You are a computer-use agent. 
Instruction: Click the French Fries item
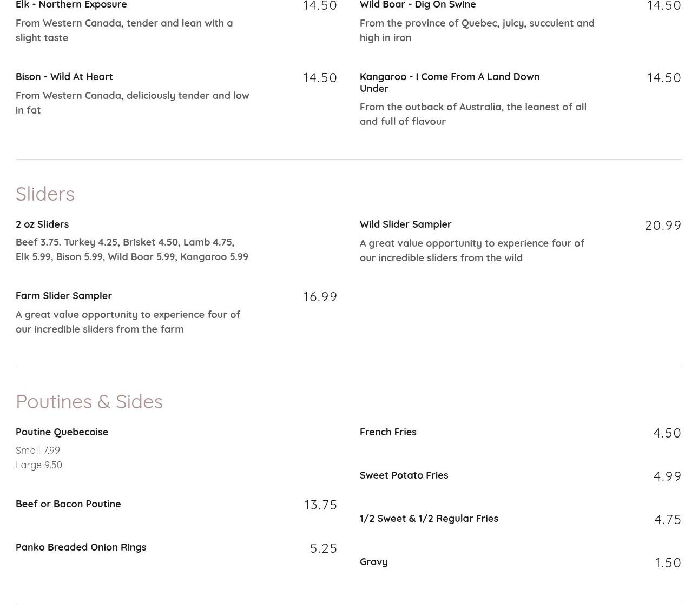pos(388,432)
